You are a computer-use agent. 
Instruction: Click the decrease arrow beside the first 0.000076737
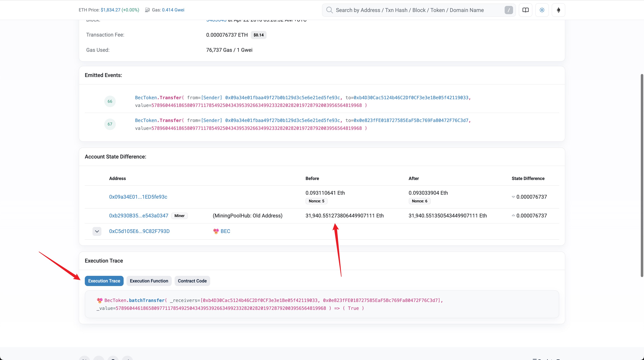click(513, 197)
